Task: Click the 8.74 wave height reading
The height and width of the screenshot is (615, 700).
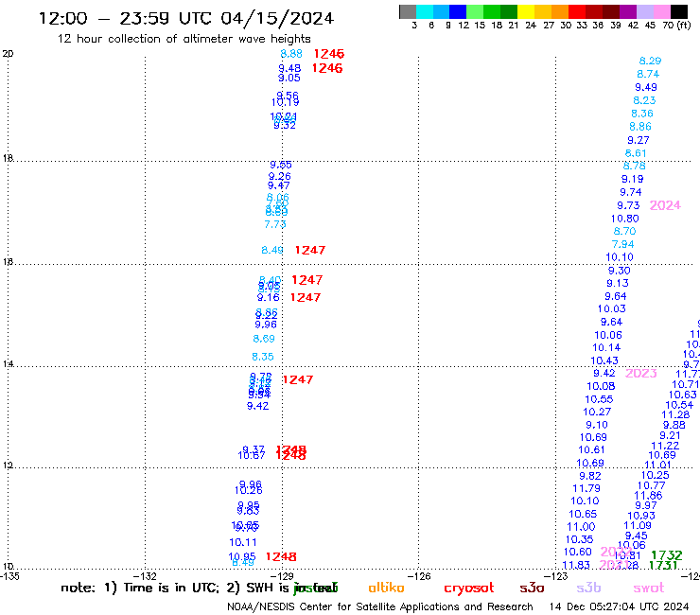Action: tap(648, 74)
